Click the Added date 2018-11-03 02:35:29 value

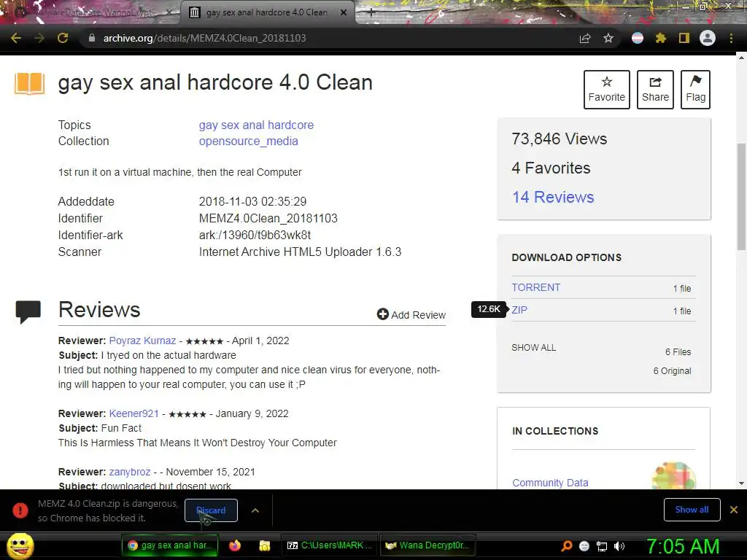pyautogui.click(x=252, y=202)
